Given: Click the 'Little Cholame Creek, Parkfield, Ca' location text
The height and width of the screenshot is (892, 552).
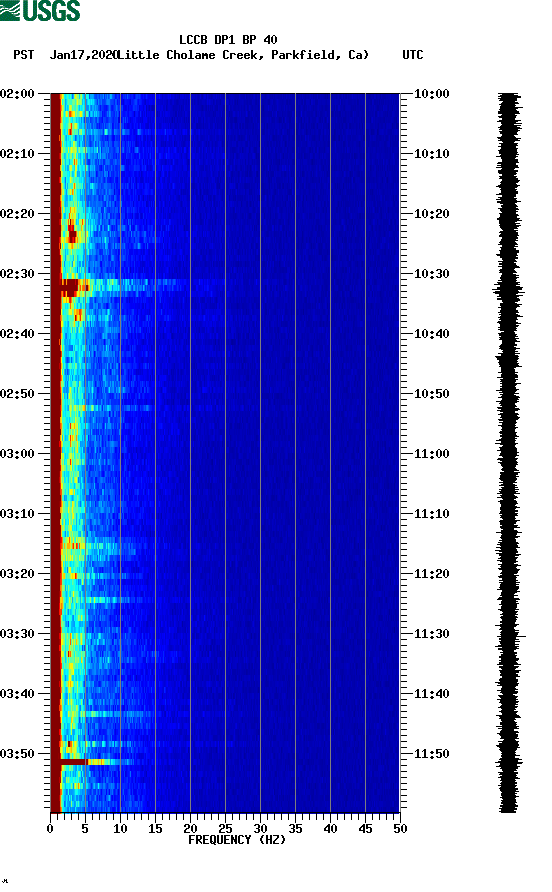Looking at the screenshot, I should (x=242, y=55).
